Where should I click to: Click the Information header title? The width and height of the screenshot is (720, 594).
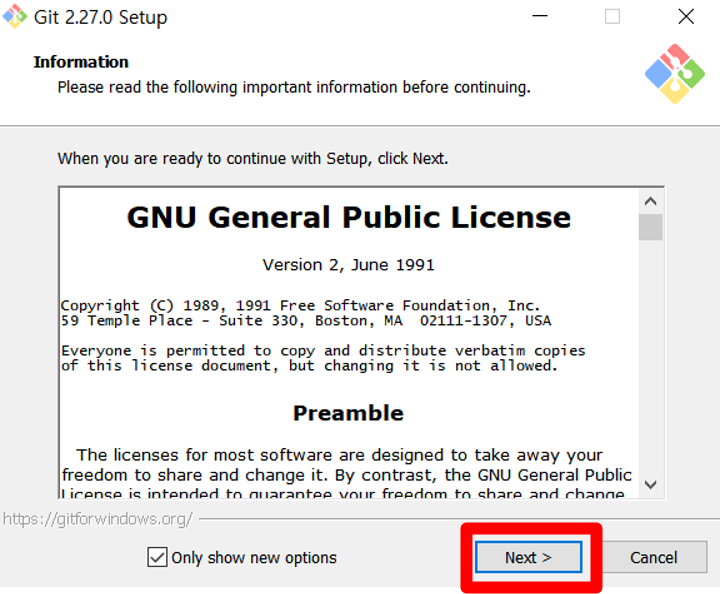pos(81,62)
